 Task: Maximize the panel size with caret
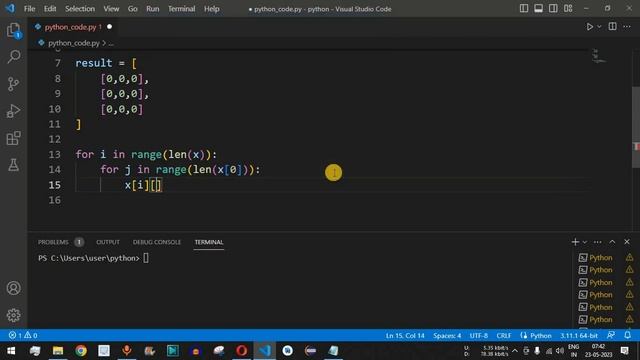click(612, 242)
